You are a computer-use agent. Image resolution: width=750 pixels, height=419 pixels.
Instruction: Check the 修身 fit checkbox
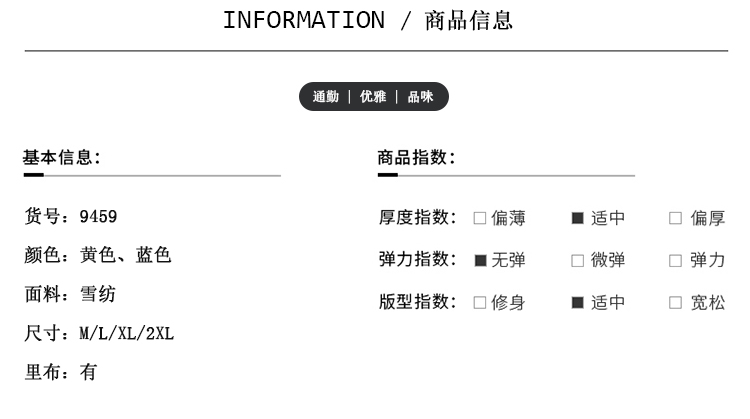pos(480,302)
